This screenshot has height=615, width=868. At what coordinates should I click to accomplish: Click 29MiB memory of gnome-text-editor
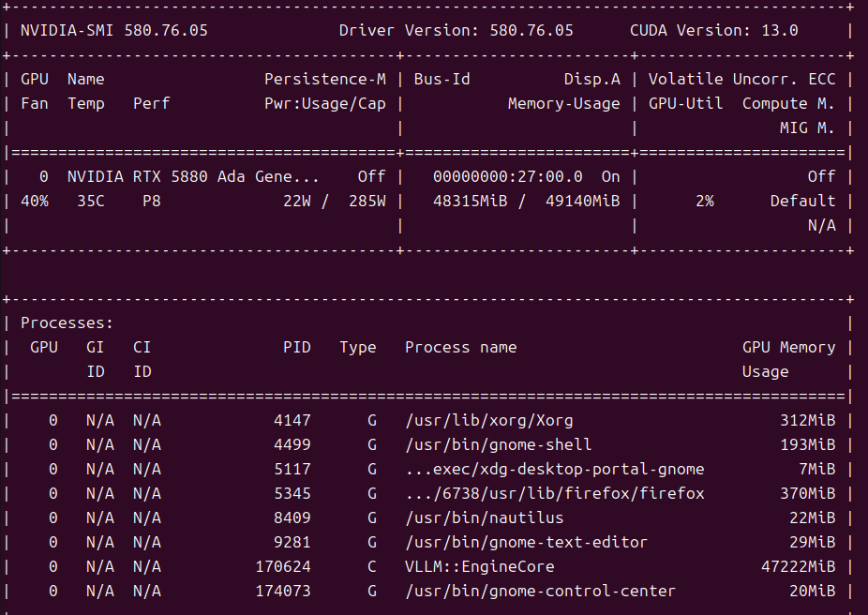(812, 542)
